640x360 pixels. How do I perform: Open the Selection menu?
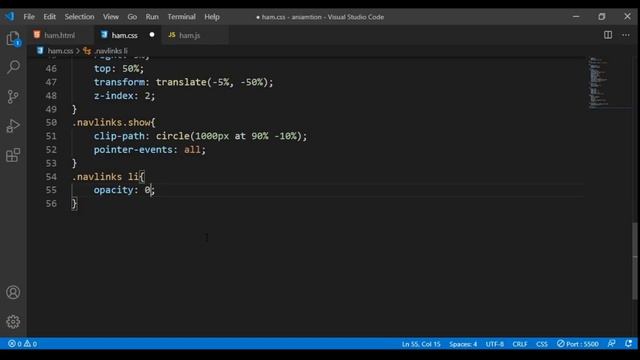(79, 17)
